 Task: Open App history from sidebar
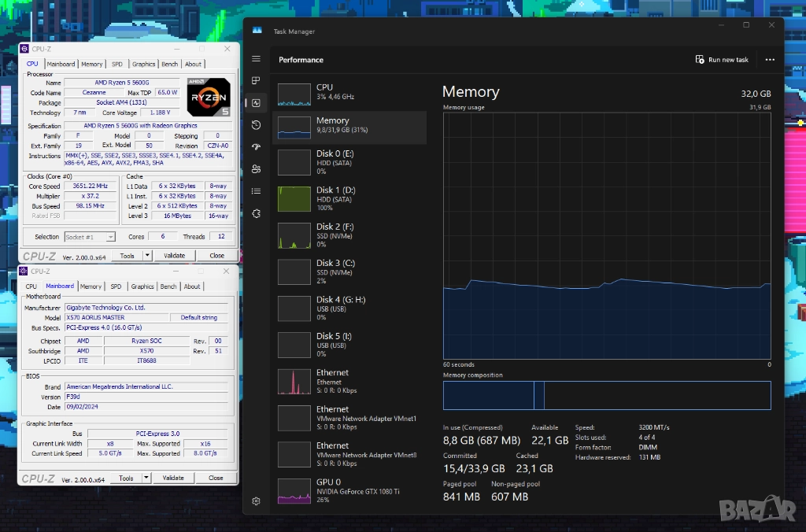pos(256,125)
